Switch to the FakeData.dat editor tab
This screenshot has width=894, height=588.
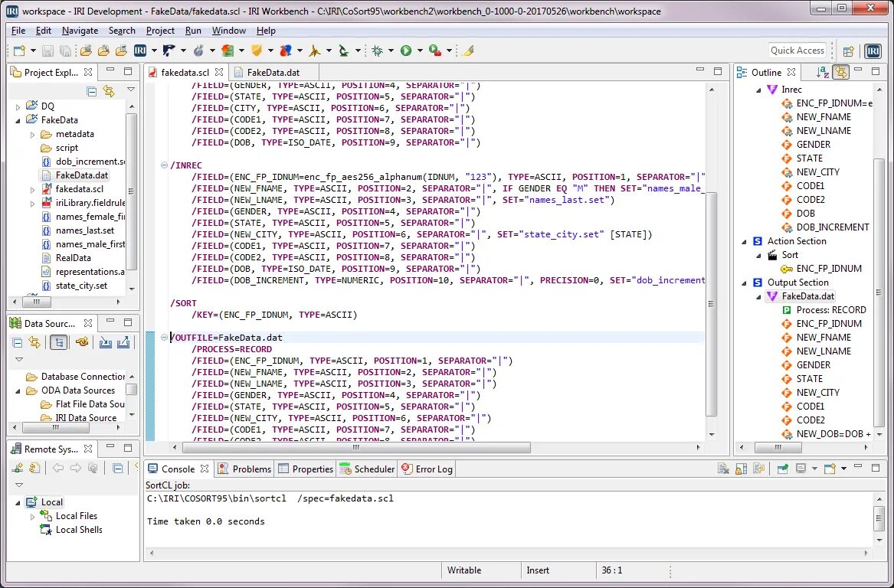coord(273,73)
